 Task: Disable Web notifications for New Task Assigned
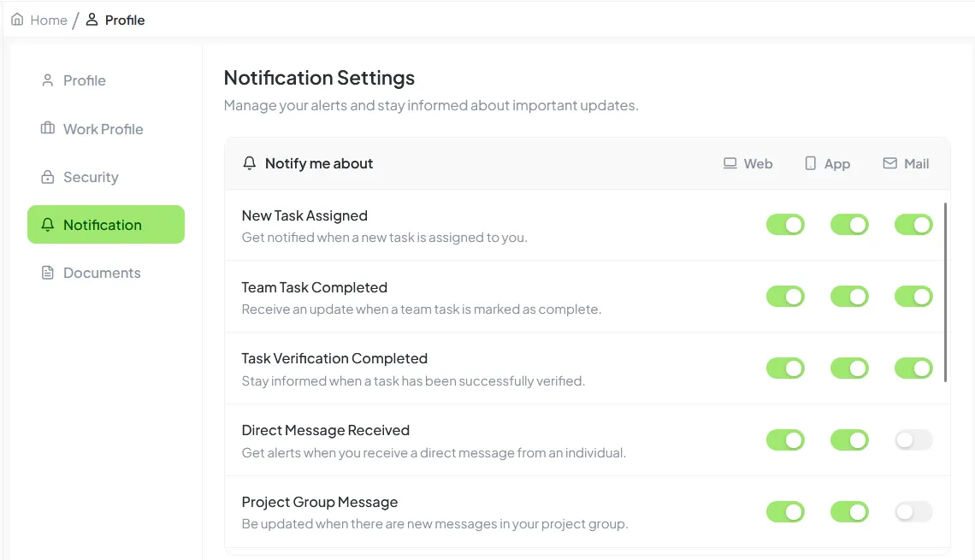tap(785, 224)
